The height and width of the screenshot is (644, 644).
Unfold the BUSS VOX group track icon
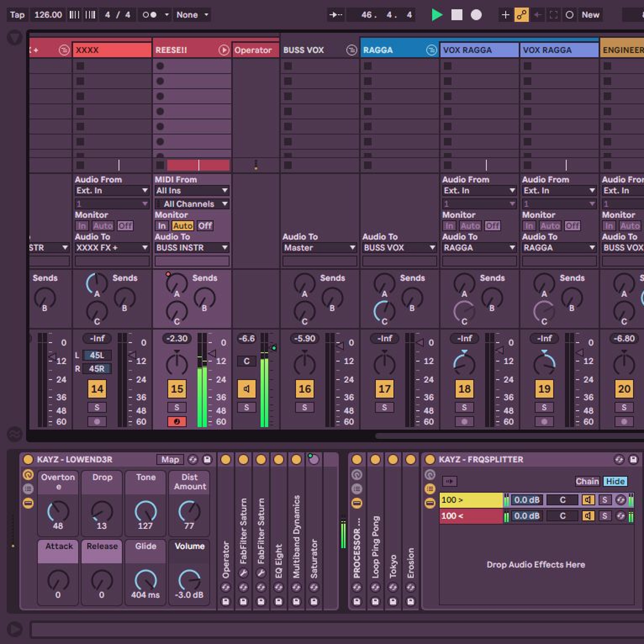351,50
